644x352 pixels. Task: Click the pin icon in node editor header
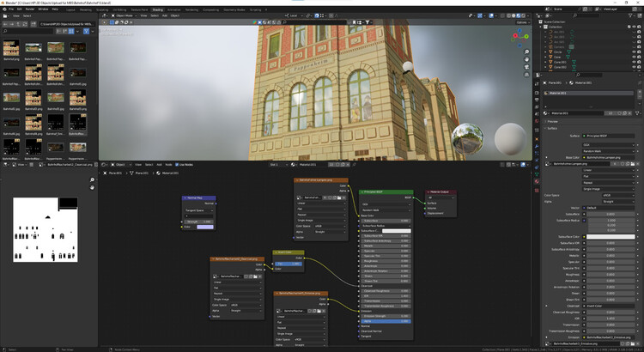click(x=354, y=165)
